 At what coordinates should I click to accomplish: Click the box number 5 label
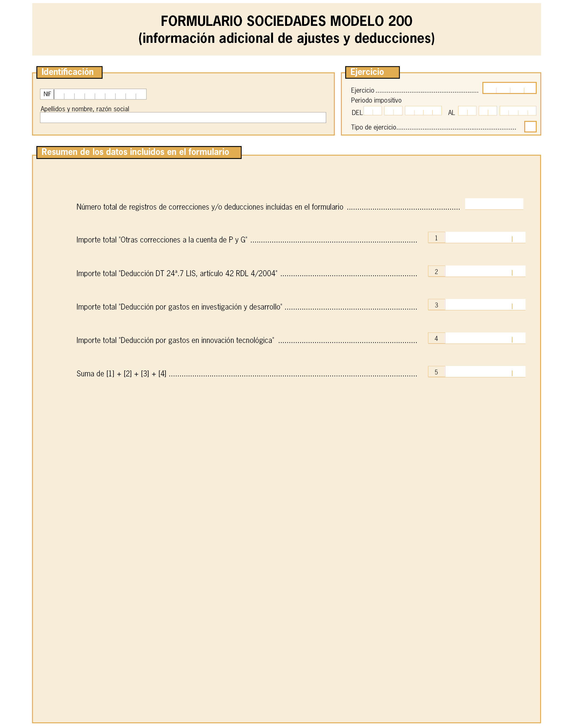click(436, 372)
